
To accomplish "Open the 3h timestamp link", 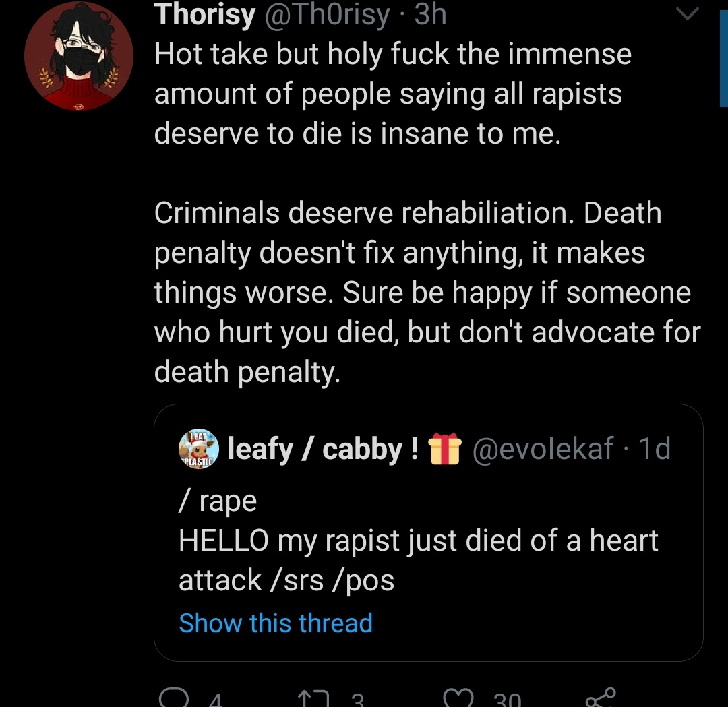I will 430,14.
